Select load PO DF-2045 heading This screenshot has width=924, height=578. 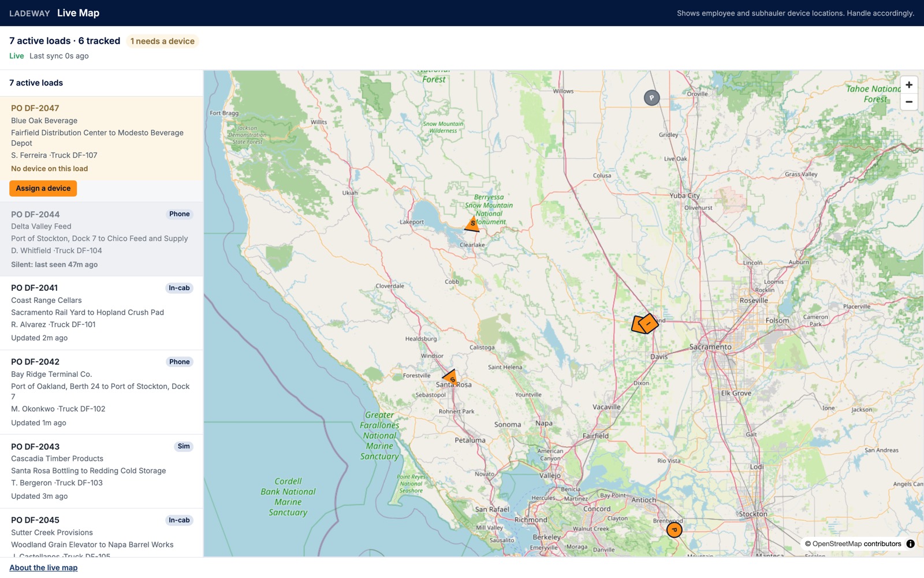35,520
